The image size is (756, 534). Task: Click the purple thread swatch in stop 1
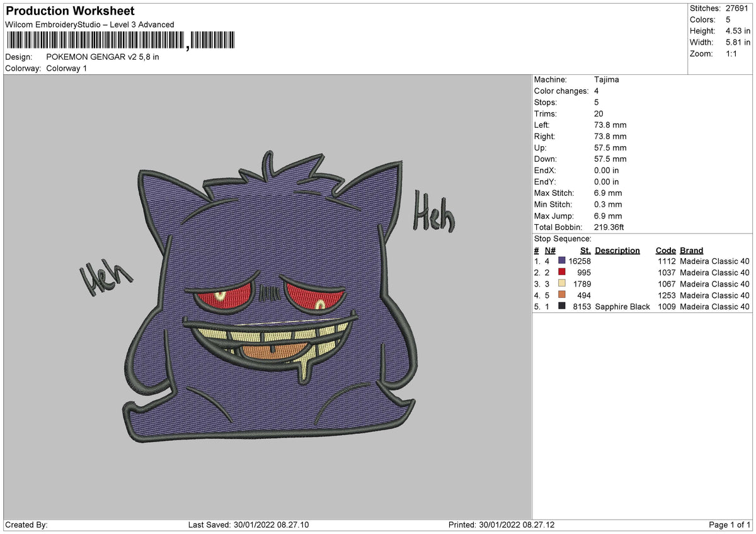tap(562, 261)
